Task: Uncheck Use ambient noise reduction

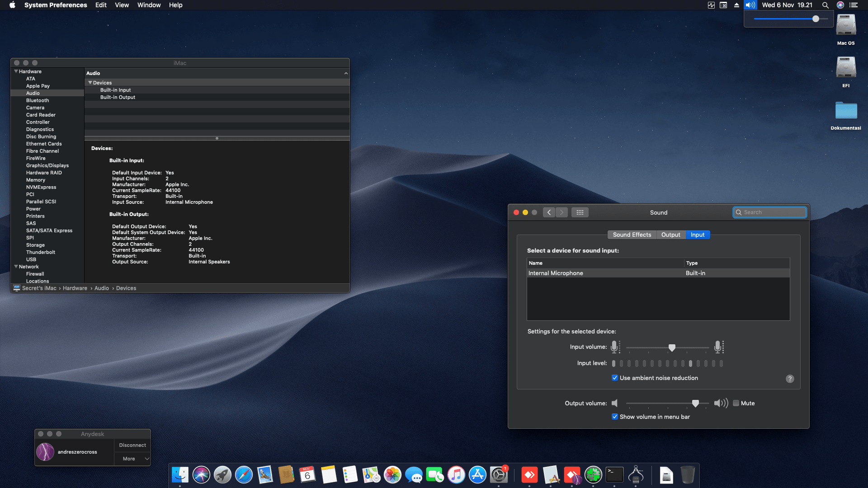Action: [615, 378]
